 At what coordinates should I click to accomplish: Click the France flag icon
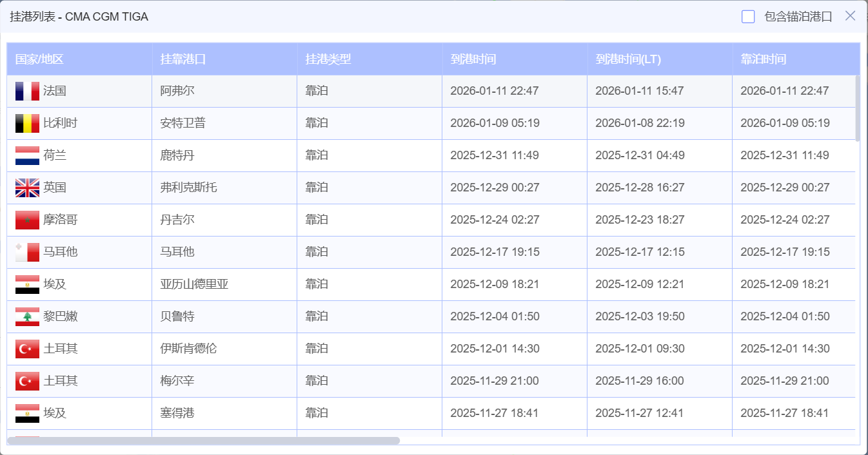point(27,91)
